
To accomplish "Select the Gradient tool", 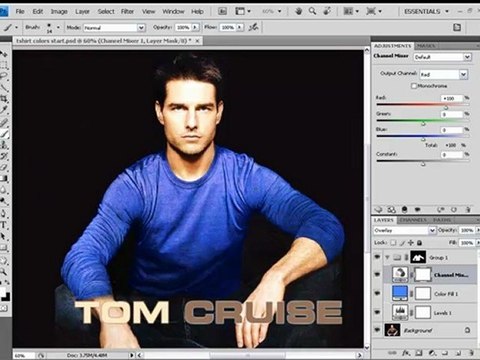I will [x=4, y=178].
